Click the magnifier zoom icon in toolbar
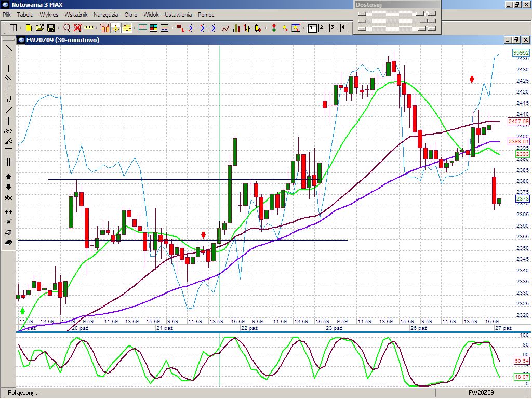The height and width of the screenshot is (399, 532). click(67, 28)
